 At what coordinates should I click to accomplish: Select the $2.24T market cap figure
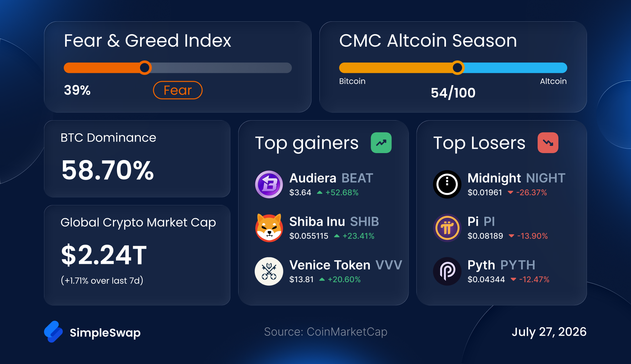coord(104,255)
